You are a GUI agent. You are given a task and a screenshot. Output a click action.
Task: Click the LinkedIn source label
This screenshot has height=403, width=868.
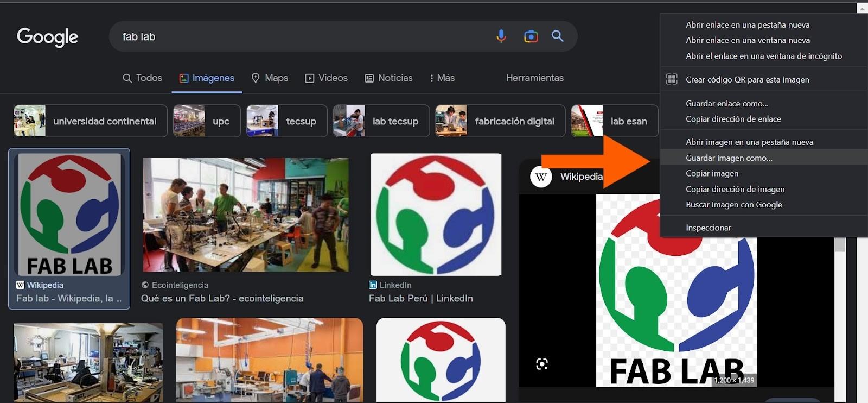pyautogui.click(x=395, y=285)
